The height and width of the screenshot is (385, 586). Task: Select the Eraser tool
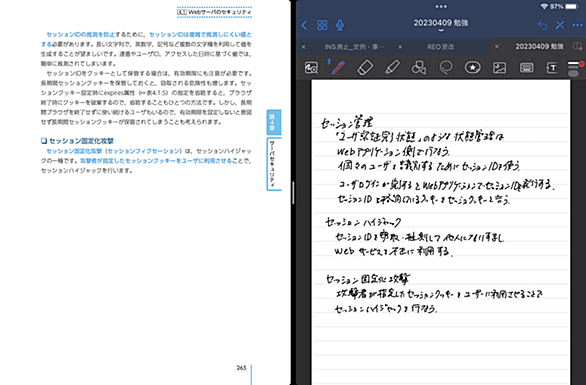click(365, 68)
